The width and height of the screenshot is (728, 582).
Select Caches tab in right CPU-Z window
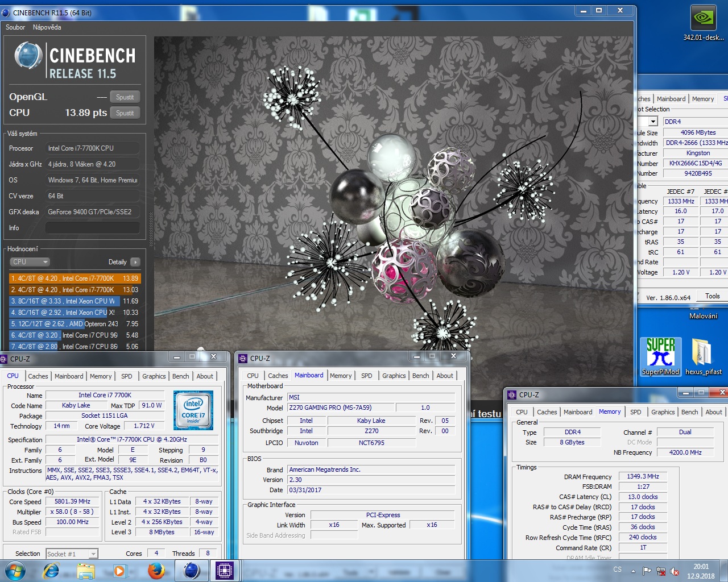(x=547, y=412)
